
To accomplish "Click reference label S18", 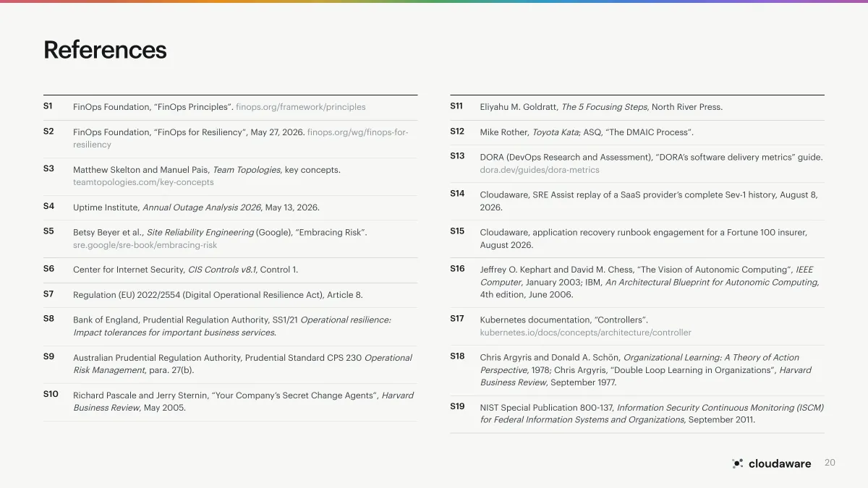I will click(457, 356).
